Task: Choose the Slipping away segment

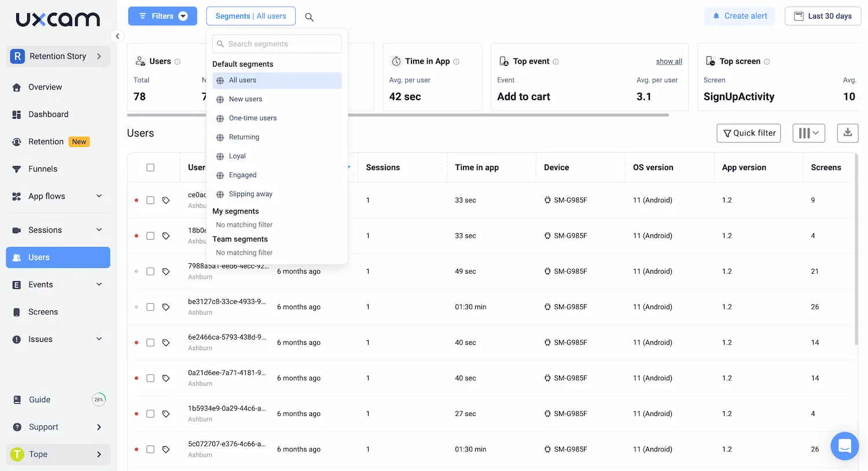Action: coord(277,194)
